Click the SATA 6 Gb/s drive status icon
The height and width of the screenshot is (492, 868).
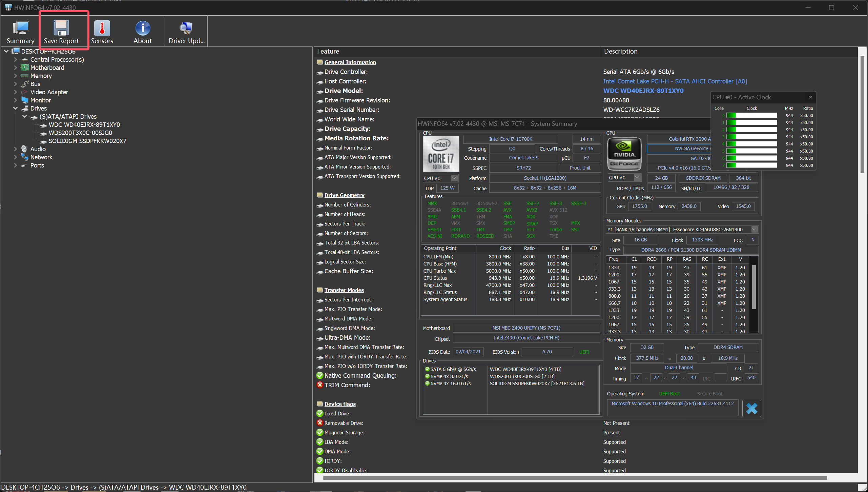427,369
